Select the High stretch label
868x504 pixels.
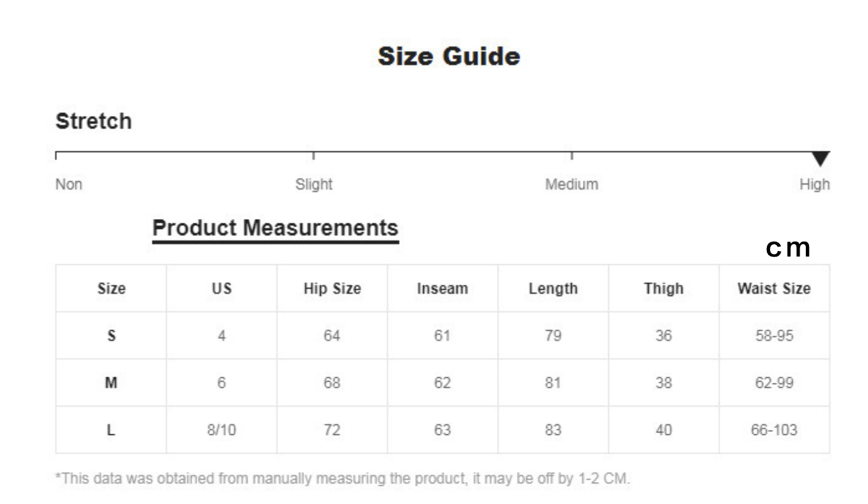point(815,185)
